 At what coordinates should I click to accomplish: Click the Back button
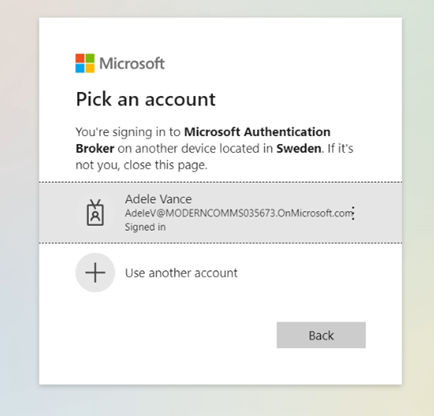pos(321,335)
